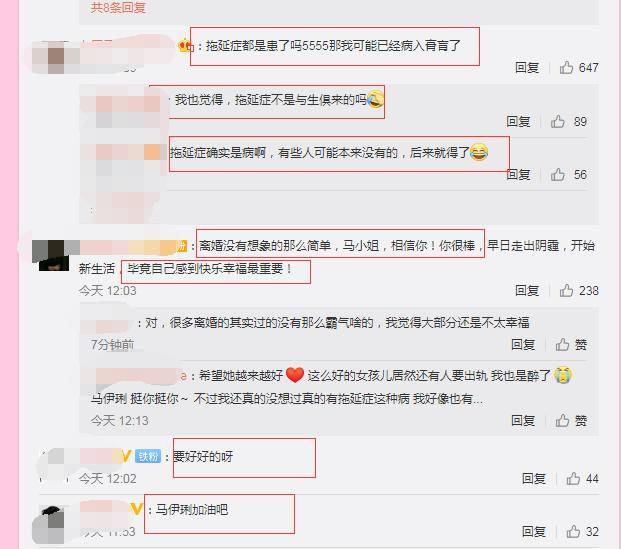621x549 pixels.
Task: Reply to the comment with 647 likes
Action: [x=527, y=68]
